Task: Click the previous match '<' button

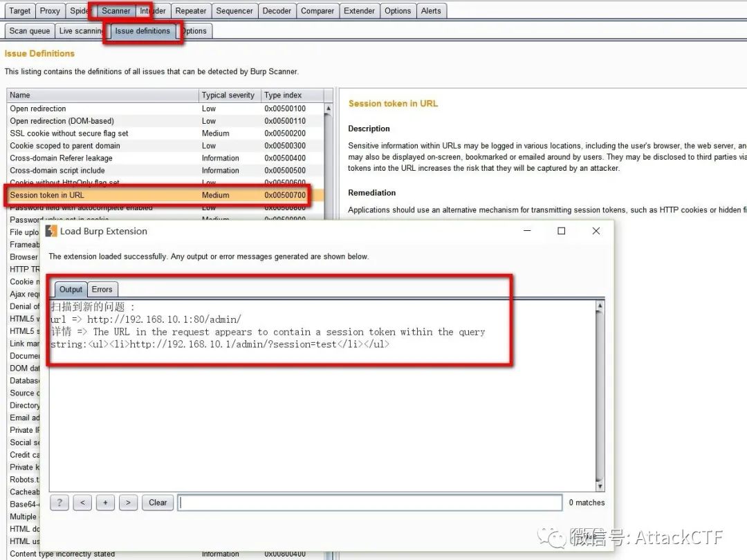Action: click(x=82, y=503)
